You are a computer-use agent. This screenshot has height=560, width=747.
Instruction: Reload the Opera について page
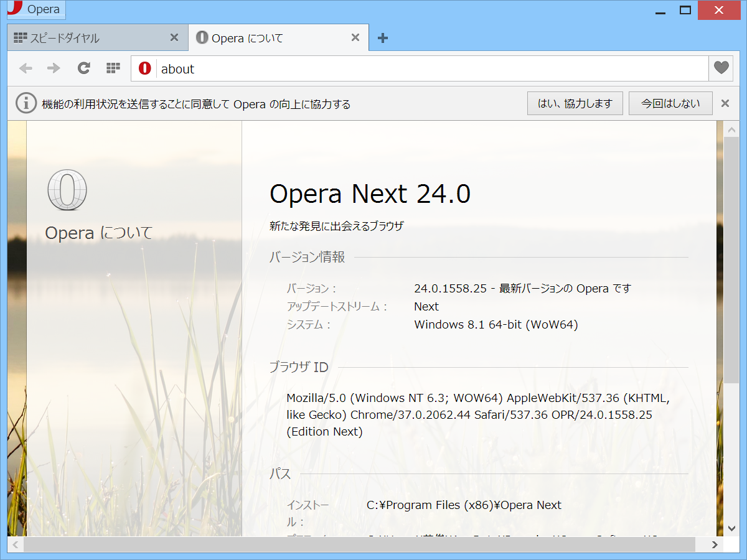[83, 68]
